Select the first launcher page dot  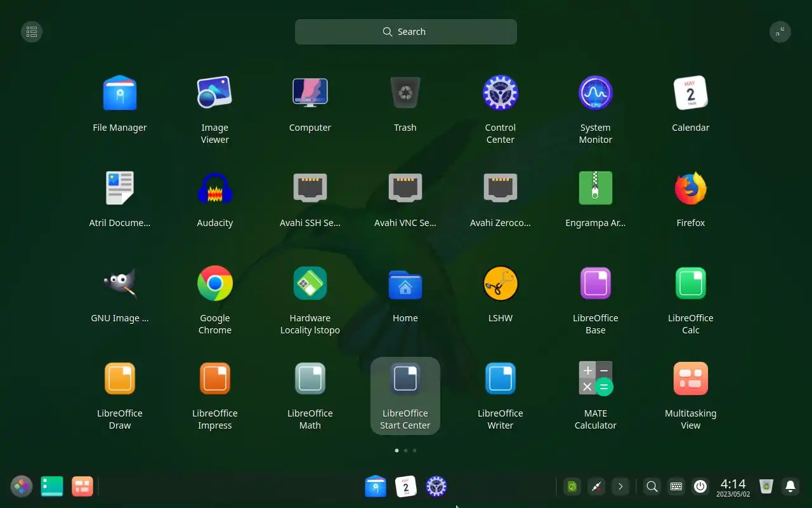click(396, 450)
